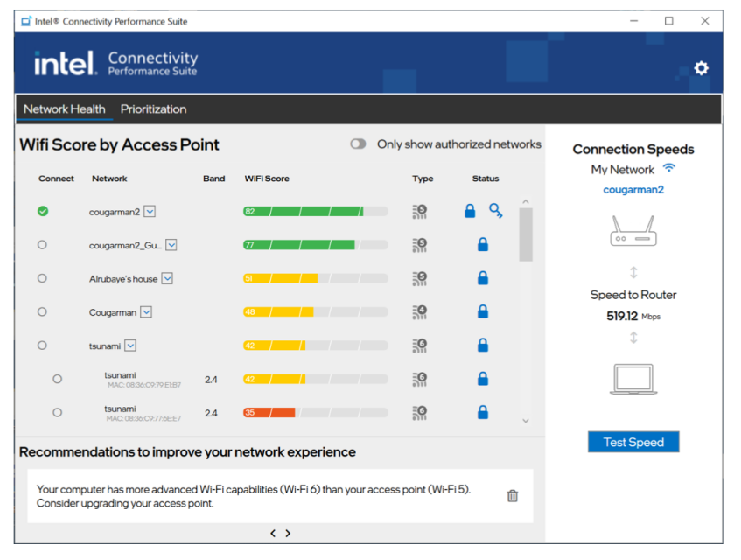Open the settings gear icon

701,68
